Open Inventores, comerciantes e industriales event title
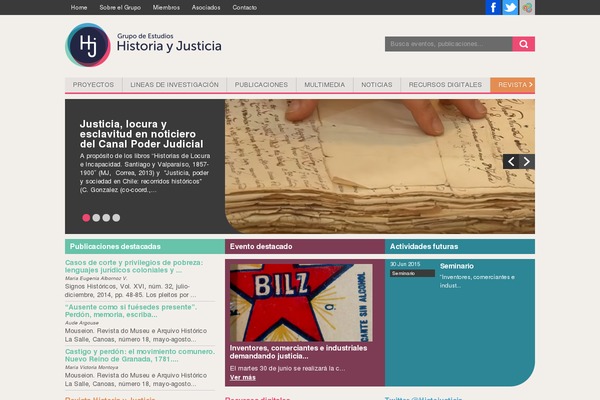 pos(298,352)
